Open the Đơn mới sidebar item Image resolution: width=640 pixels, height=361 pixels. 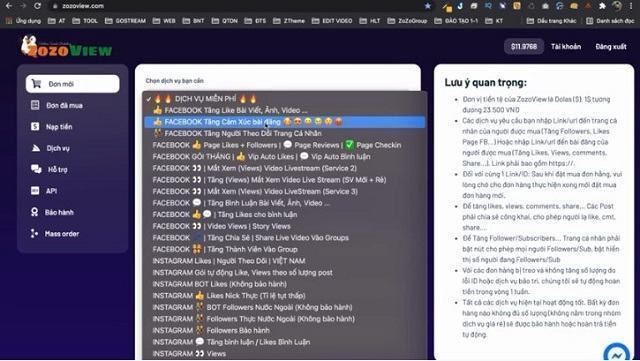(x=73, y=84)
